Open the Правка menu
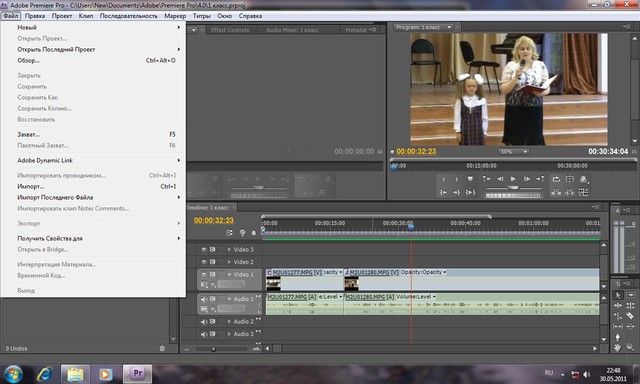This screenshot has width=640, height=384. [35, 16]
